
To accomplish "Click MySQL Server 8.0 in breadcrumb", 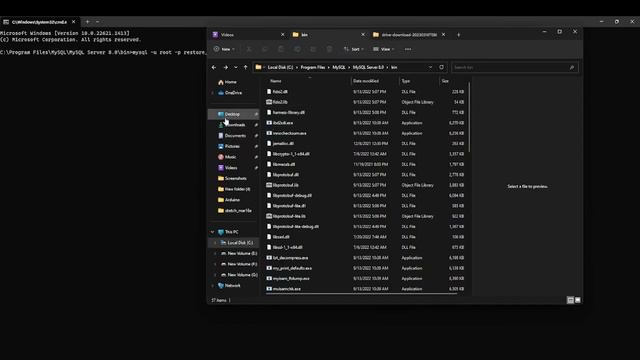I will (x=368, y=67).
